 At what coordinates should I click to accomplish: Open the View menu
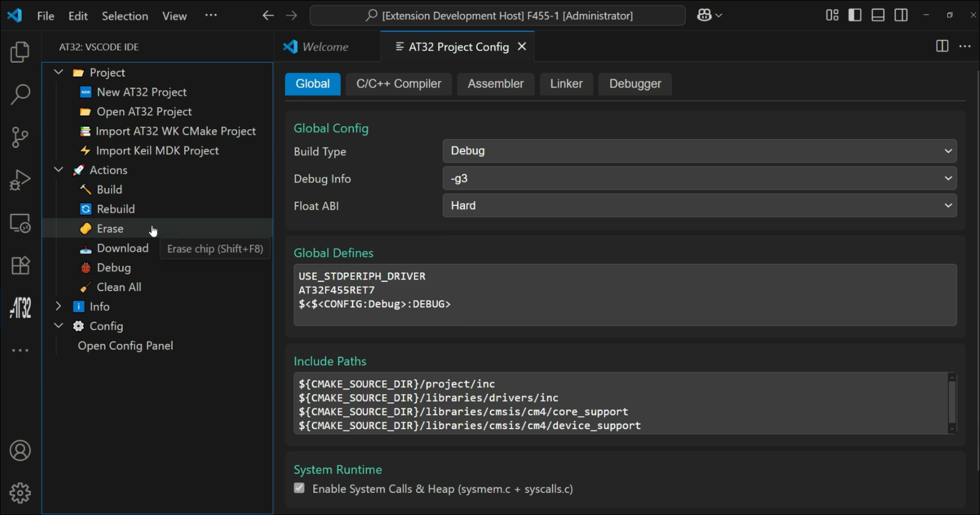174,16
